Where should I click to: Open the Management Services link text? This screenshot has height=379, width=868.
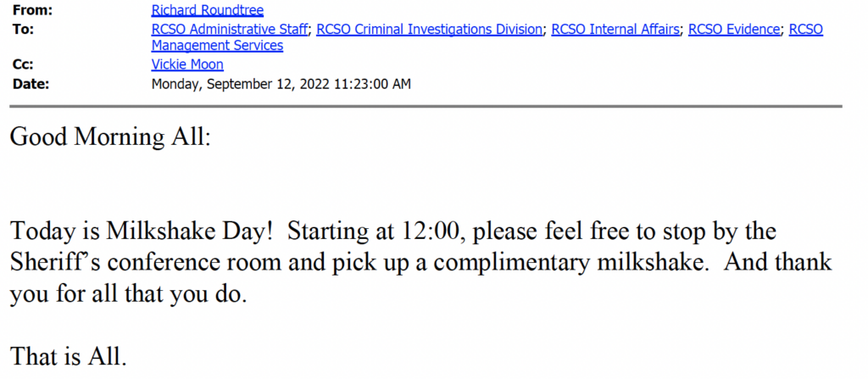coord(217,46)
